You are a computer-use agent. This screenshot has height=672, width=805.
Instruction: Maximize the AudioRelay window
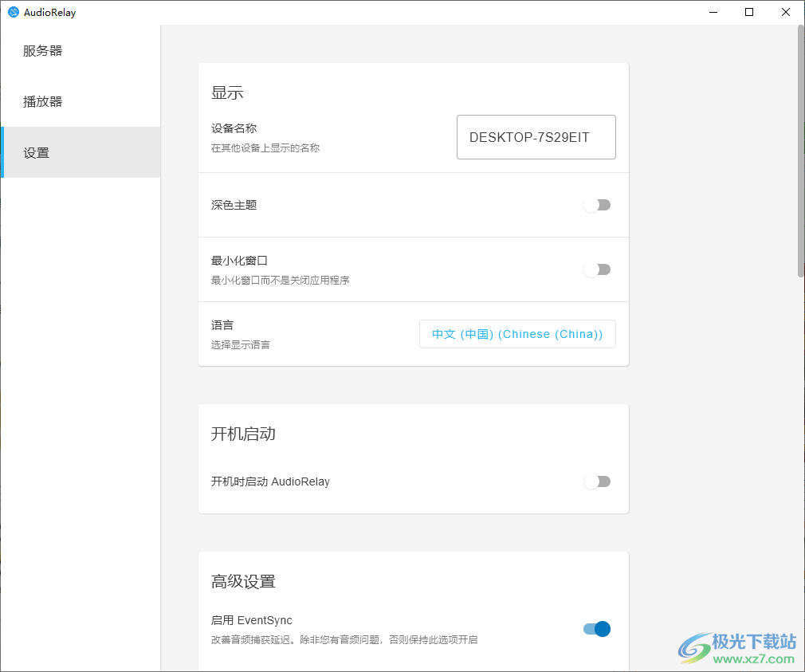pos(749,12)
